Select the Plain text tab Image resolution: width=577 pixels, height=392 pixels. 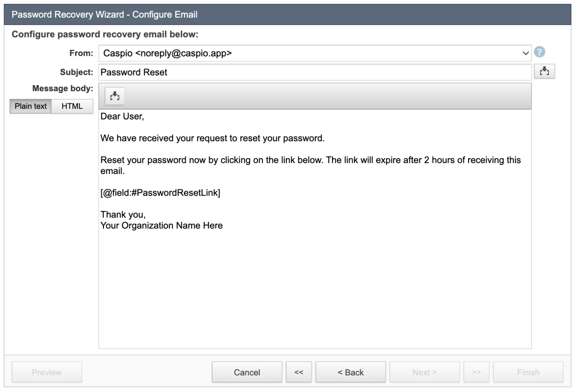click(x=30, y=106)
